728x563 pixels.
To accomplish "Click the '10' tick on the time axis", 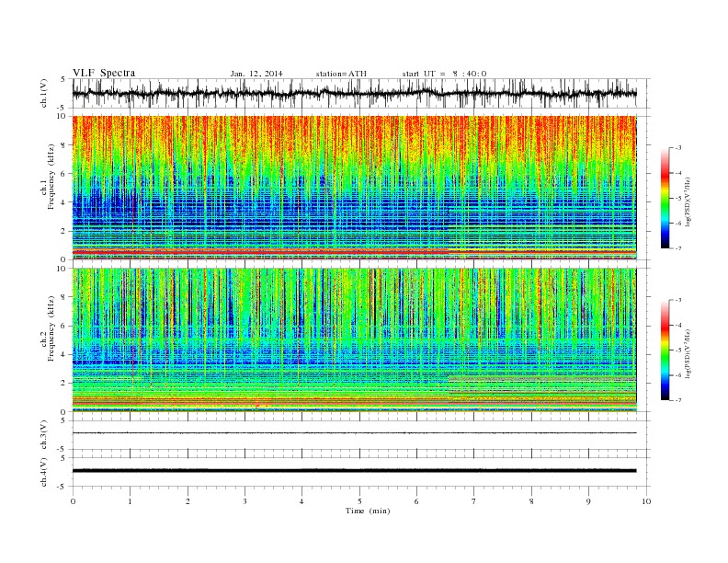I will tap(646, 501).
